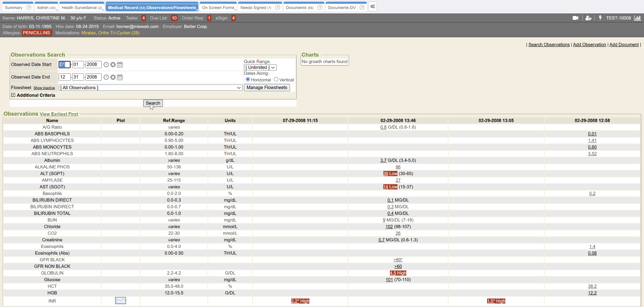Open the Flowsheet All Observations dropdown
This screenshot has width=644, height=307.
coord(150,88)
